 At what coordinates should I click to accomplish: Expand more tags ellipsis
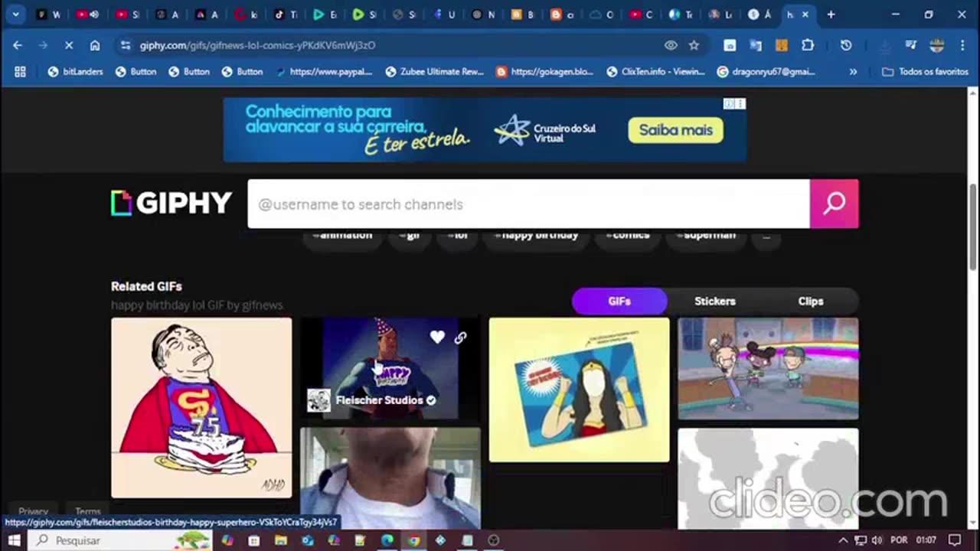[x=766, y=236]
